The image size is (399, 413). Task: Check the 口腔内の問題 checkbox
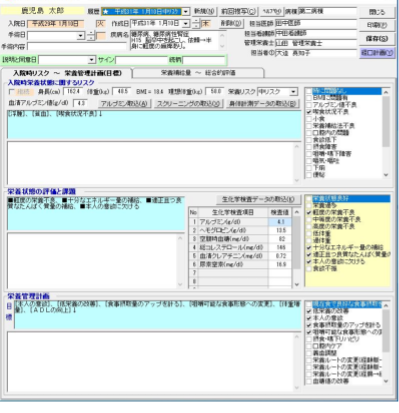(x=309, y=133)
